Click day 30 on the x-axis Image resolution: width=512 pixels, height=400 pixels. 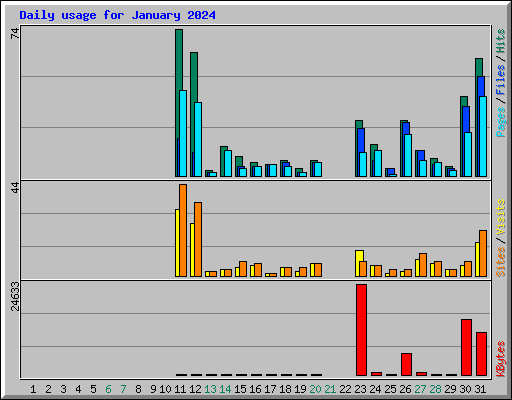click(465, 389)
